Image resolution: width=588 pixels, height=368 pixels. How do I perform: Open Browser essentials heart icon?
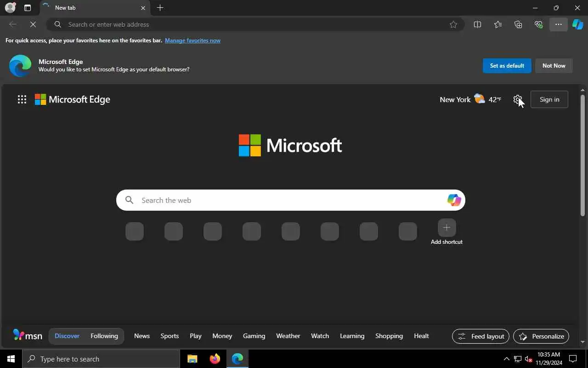(538, 24)
